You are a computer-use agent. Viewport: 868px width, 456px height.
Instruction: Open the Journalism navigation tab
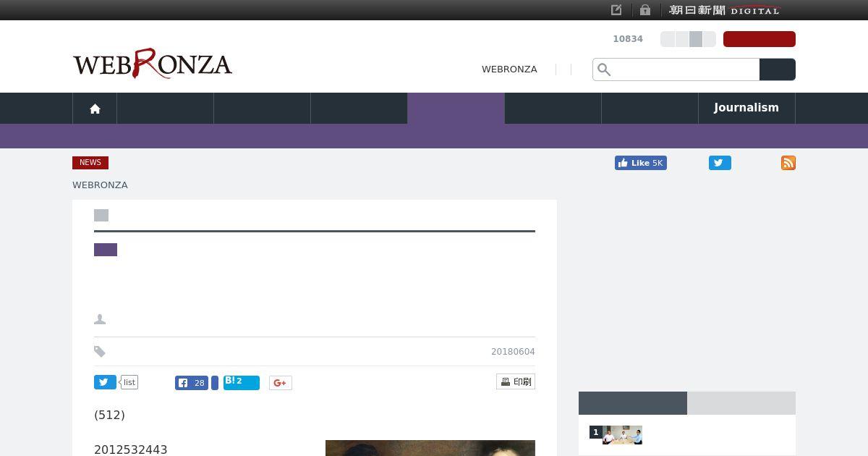coord(746,108)
